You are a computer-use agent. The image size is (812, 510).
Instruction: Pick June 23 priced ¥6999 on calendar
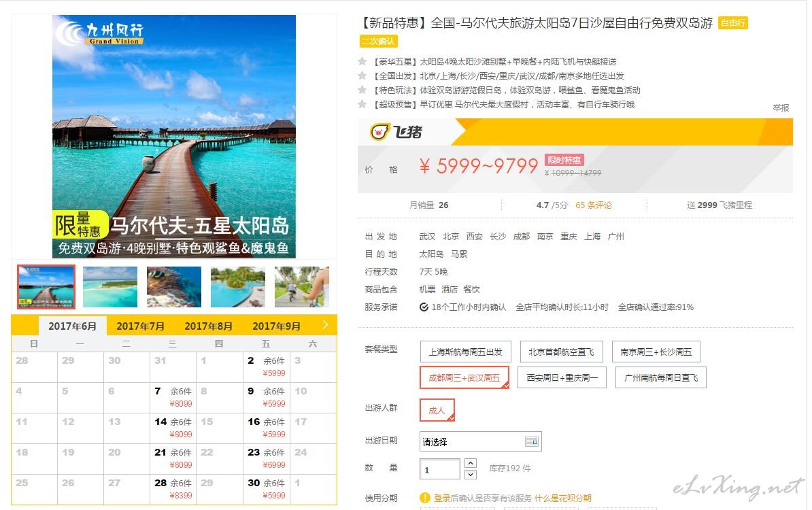tap(266, 458)
